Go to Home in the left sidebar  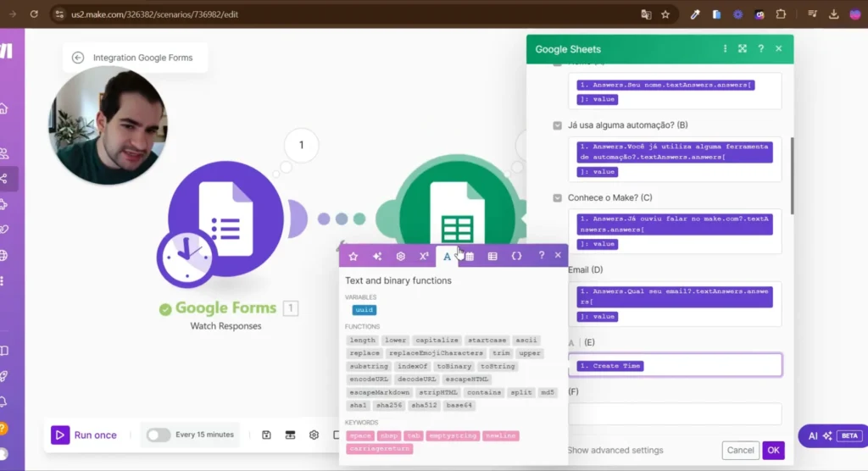pyautogui.click(x=4, y=108)
